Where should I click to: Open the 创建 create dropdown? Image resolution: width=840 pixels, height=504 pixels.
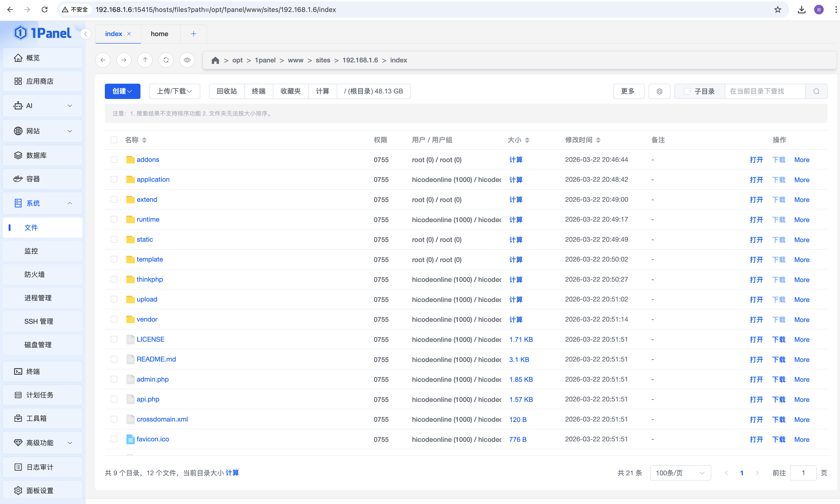coord(122,91)
